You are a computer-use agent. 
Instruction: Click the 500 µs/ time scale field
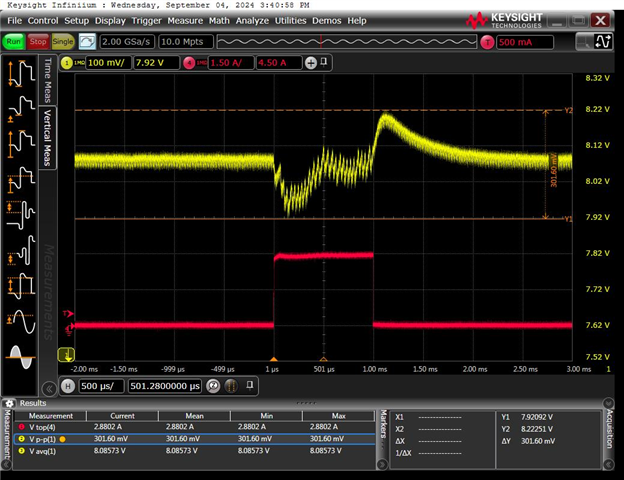pyautogui.click(x=101, y=386)
